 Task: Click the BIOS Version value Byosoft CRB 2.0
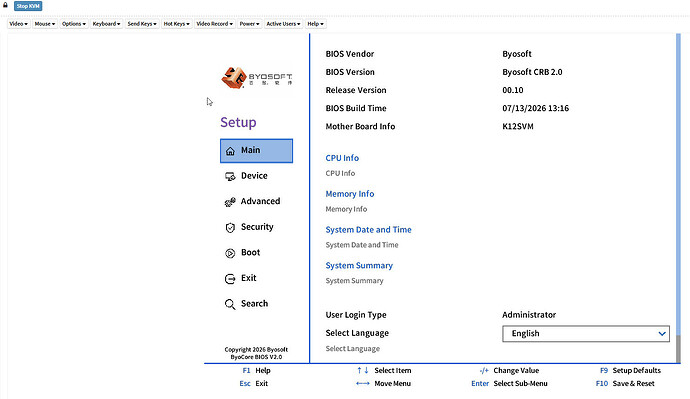tap(532, 72)
